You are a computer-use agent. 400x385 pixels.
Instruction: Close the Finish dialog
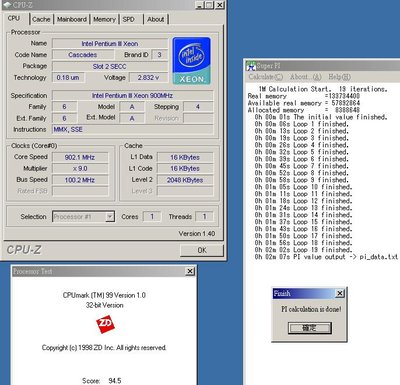(340, 293)
